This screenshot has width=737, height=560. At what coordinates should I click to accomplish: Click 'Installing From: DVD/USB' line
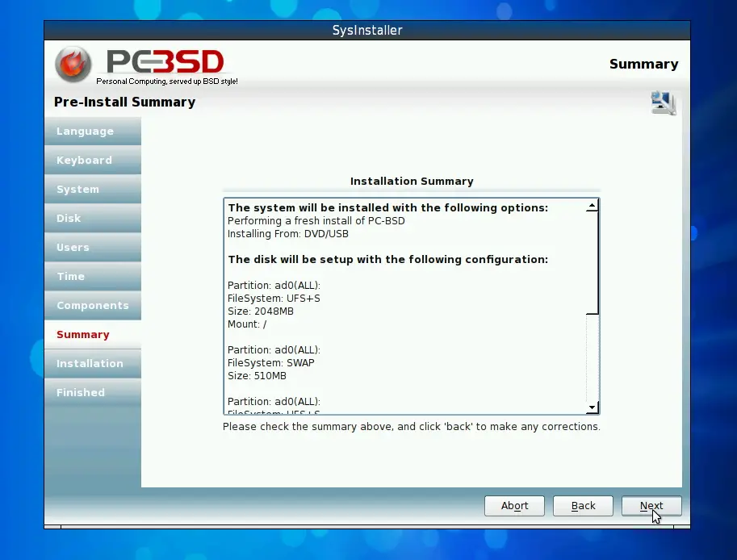point(288,233)
